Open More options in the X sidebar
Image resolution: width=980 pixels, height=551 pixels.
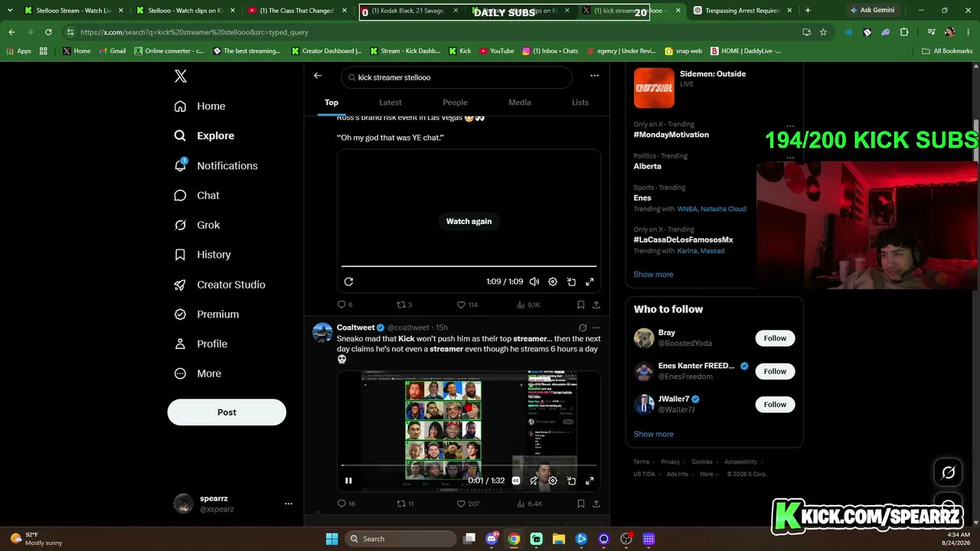click(198, 373)
